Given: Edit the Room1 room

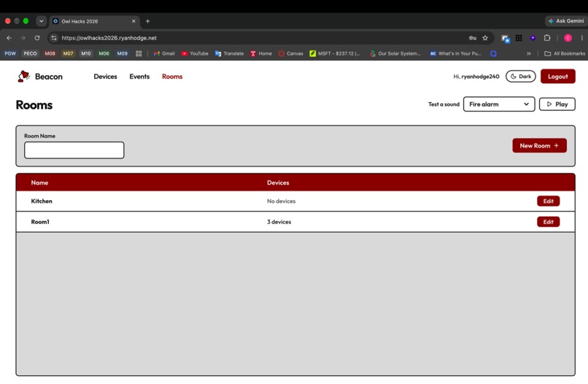Looking at the screenshot, I should (x=549, y=222).
